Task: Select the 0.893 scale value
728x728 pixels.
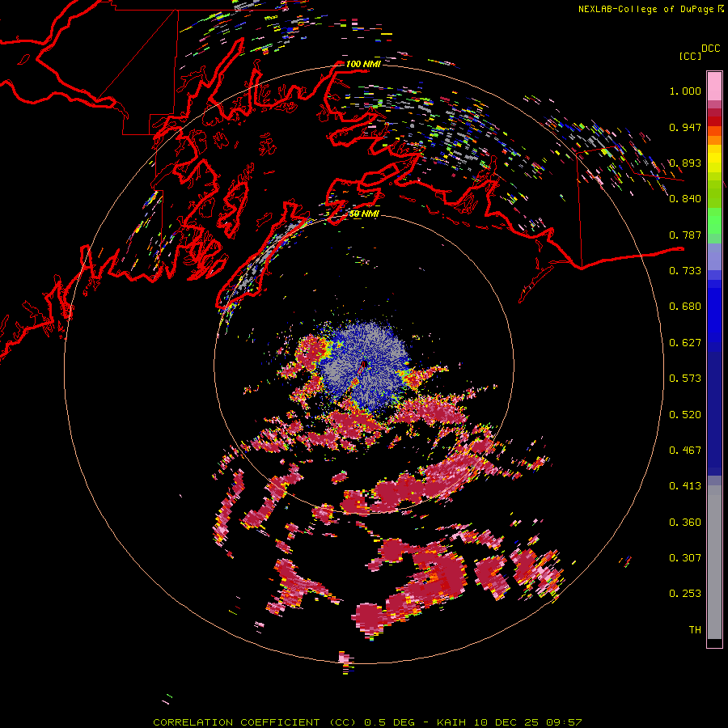Action: point(685,163)
